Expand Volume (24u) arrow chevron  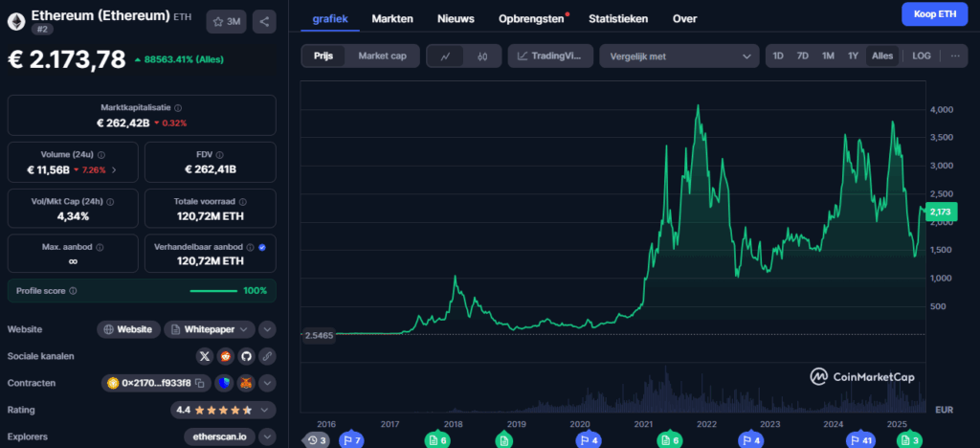pos(114,169)
